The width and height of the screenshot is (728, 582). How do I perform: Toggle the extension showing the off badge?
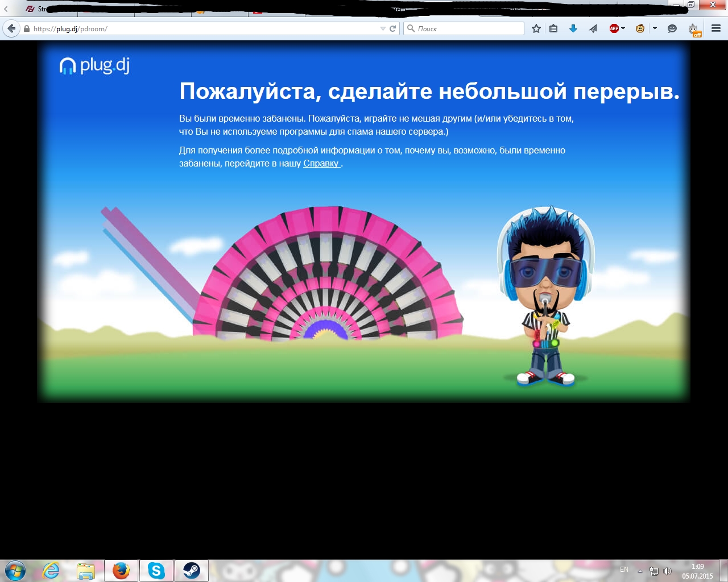[x=694, y=30]
